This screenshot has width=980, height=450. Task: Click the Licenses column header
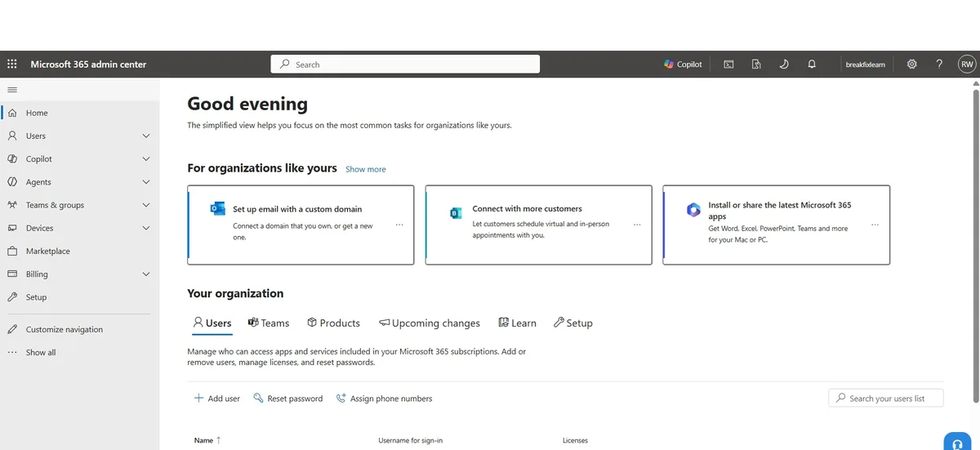(x=575, y=441)
